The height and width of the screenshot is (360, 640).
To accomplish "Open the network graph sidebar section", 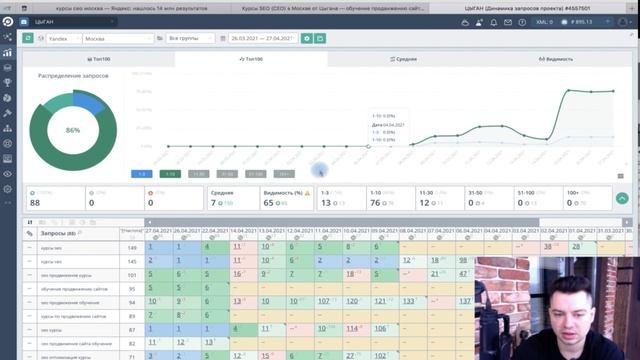I will 8,37.
